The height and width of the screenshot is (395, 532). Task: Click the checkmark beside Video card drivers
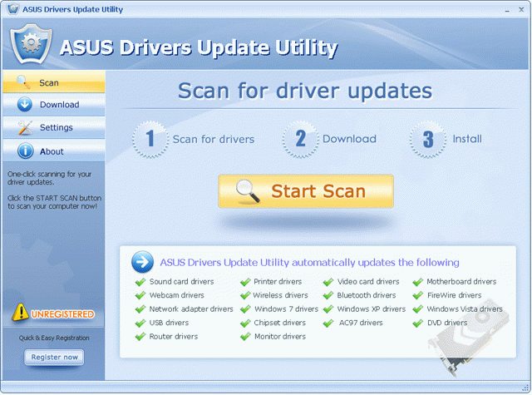(328, 282)
